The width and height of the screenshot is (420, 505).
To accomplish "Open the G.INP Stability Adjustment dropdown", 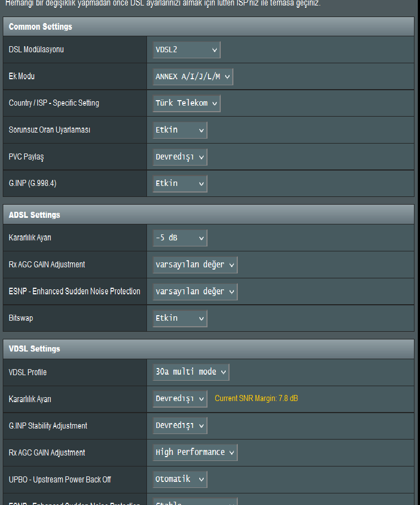I will click(180, 425).
